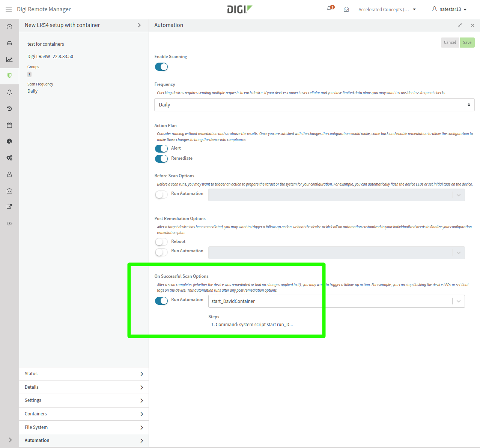Turn off Run Automation under On Successful Scan Options
This screenshot has height=448, width=480.
pyautogui.click(x=161, y=301)
